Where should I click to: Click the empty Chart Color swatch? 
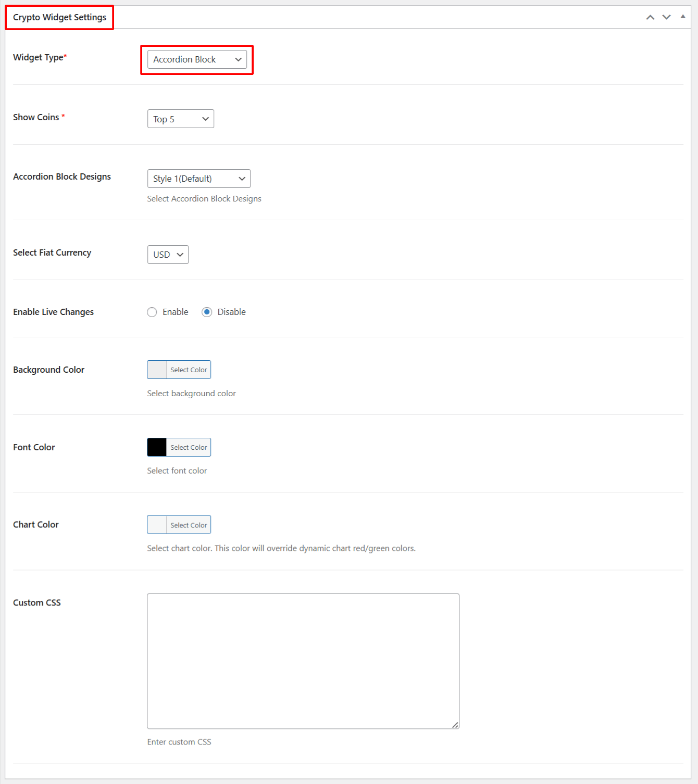tap(156, 524)
